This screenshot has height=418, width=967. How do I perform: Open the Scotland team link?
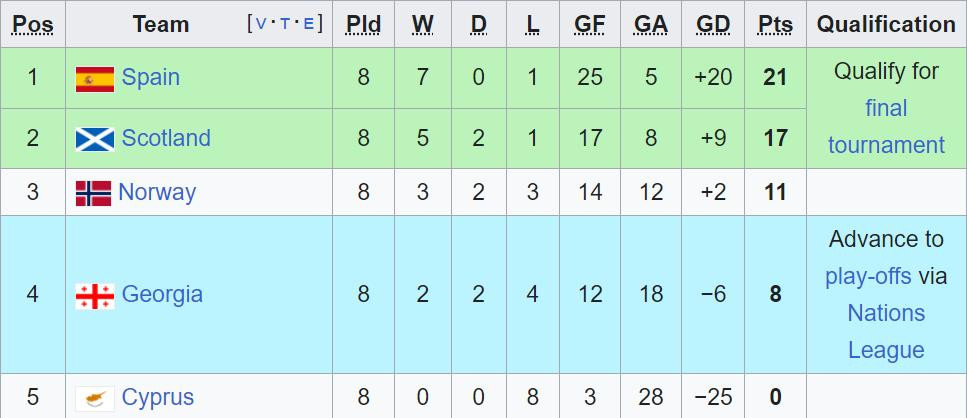[166, 139]
